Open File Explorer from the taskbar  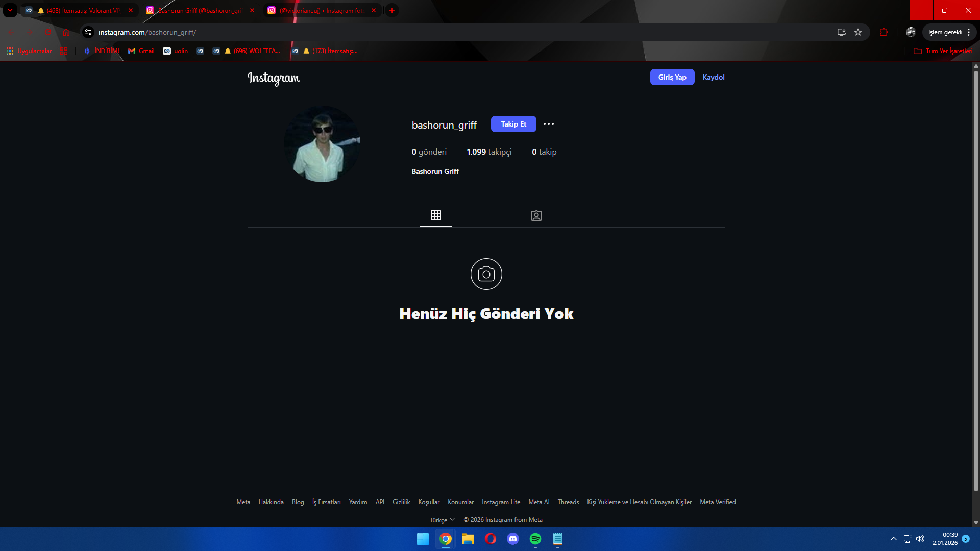click(x=468, y=539)
